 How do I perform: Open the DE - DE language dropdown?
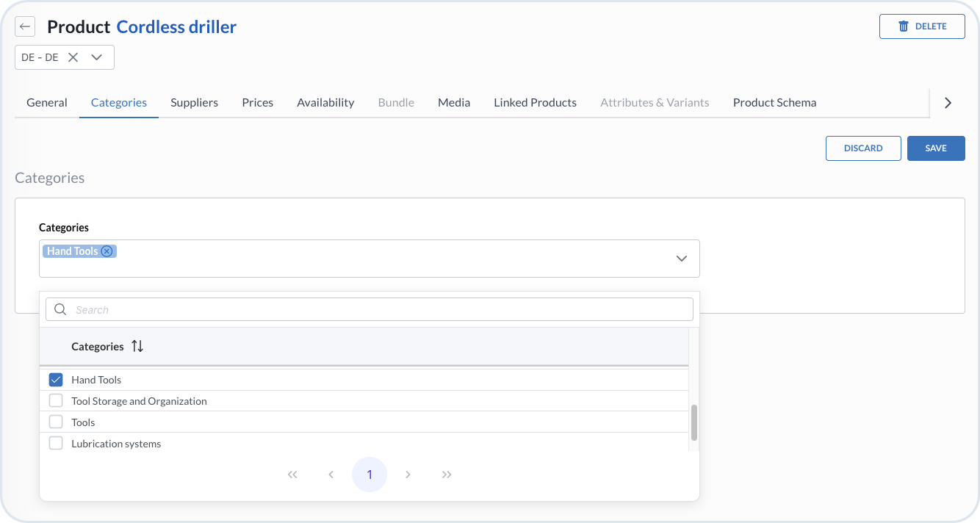pos(96,57)
